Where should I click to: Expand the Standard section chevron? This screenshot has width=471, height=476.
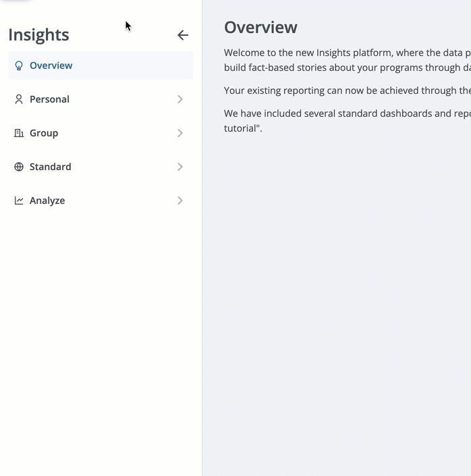pyautogui.click(x=180, y=167)
